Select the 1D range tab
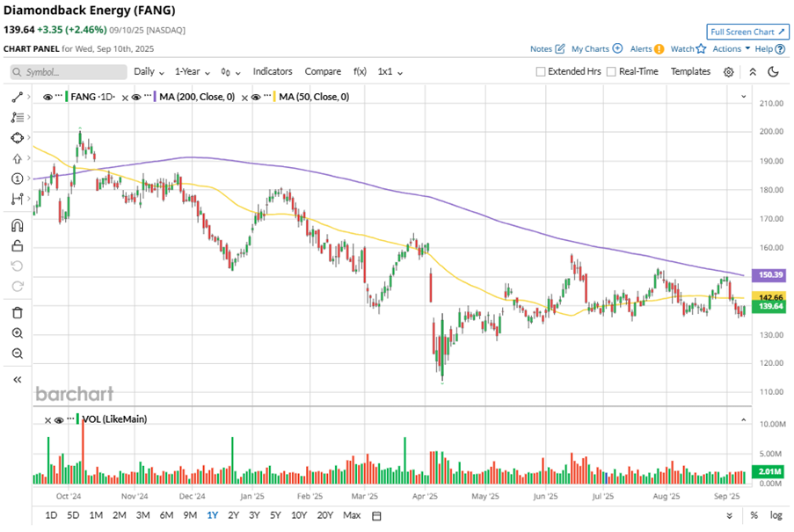The image size is (794, 532). [x=51, y=515]
